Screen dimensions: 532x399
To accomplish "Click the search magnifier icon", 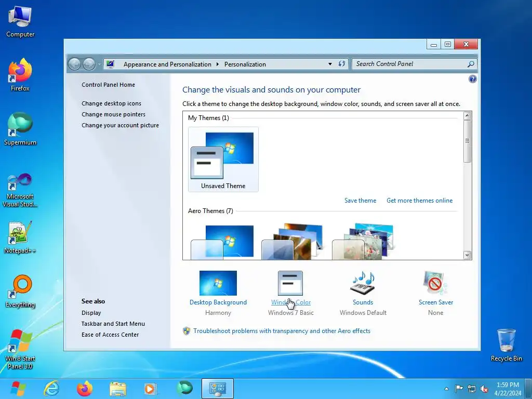I will (x=471, y=64).
